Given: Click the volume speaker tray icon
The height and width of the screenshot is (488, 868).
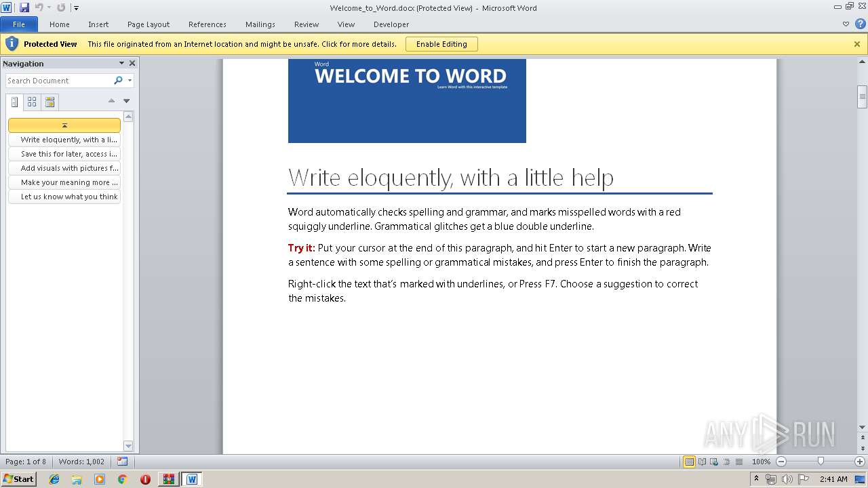Looking at the screenshot, I should pyautogui.click(x=787, y=479).
